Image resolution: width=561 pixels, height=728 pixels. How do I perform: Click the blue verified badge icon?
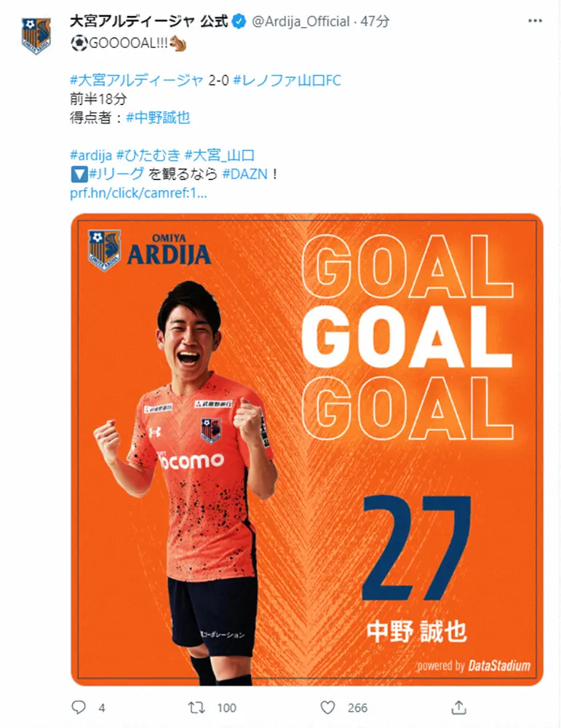click(239, 21)
